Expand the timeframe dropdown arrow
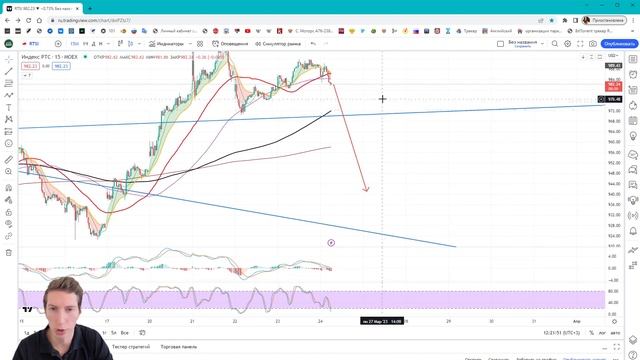Viewport: 640px width, 360px height. pyautogui.click(x=108, y=44)
